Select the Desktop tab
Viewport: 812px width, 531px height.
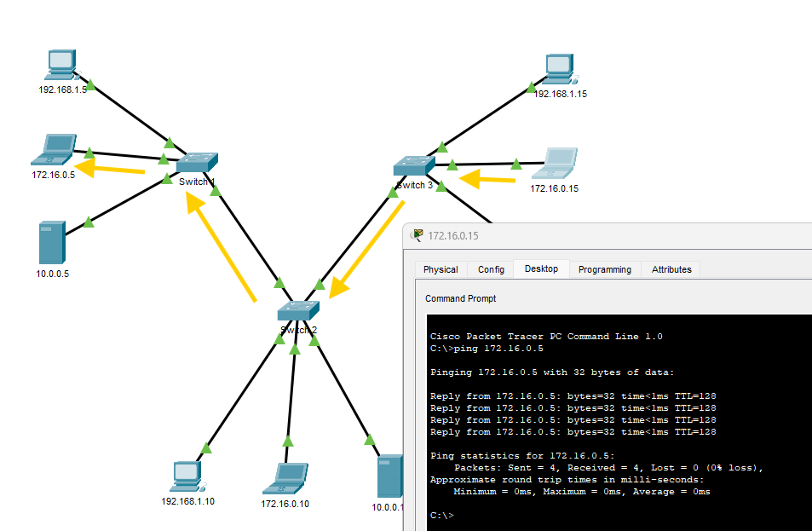541,268
